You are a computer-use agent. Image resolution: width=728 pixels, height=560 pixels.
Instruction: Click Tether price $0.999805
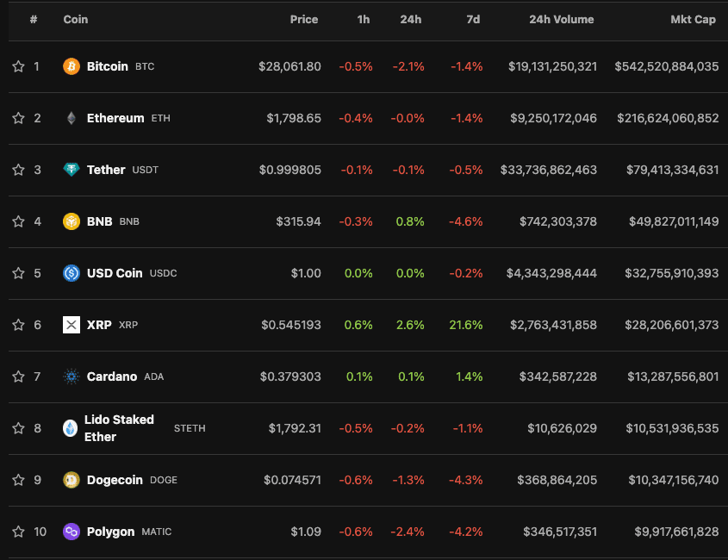[x=290, y=170]
